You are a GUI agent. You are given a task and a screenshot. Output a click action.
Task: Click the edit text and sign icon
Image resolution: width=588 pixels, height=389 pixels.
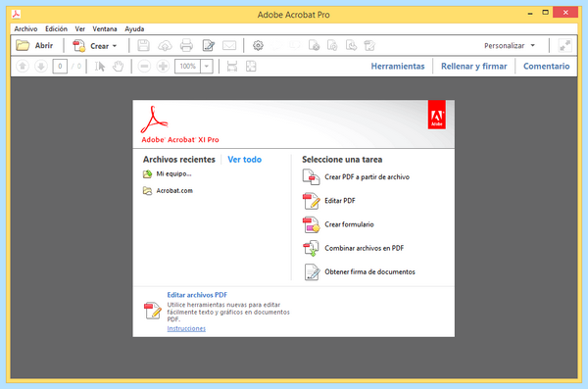208,46
